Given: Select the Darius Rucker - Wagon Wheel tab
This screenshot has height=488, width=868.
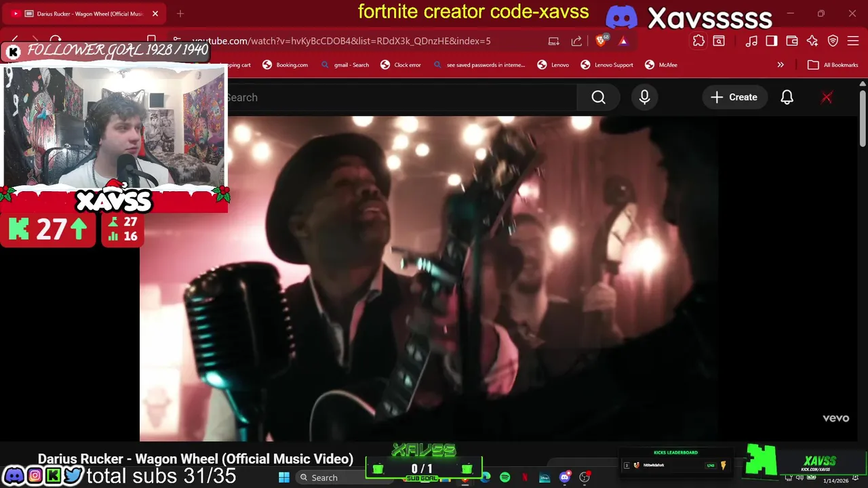Looking at the screenshot, I should tap(85, 14).
